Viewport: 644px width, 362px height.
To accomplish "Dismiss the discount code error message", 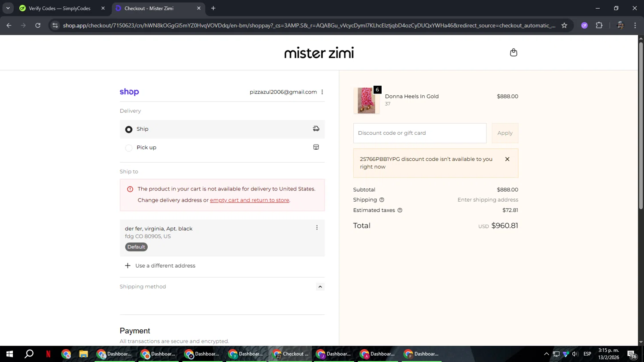I will pyautogui.click(x=507, y=159).
